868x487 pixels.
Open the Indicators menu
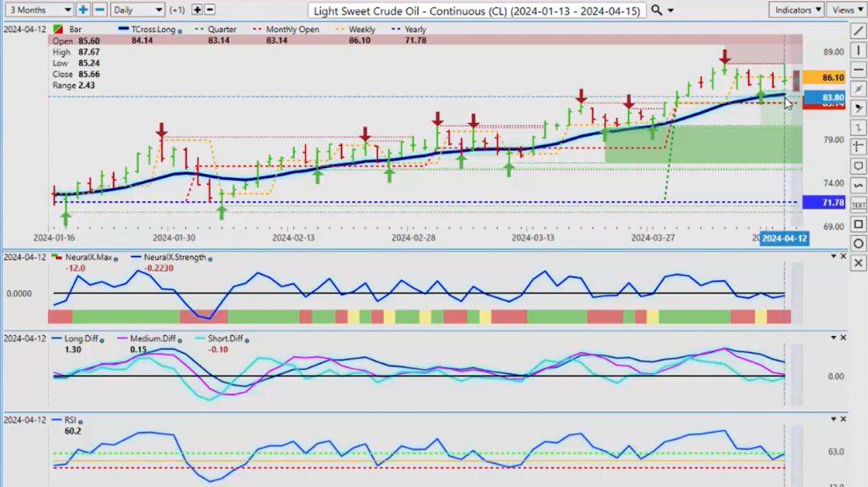[796, 10]
